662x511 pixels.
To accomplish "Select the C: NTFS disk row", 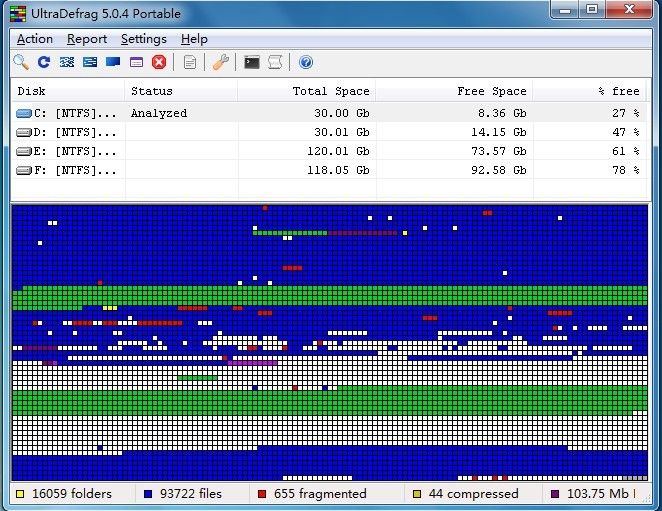I will coord(66,113).
